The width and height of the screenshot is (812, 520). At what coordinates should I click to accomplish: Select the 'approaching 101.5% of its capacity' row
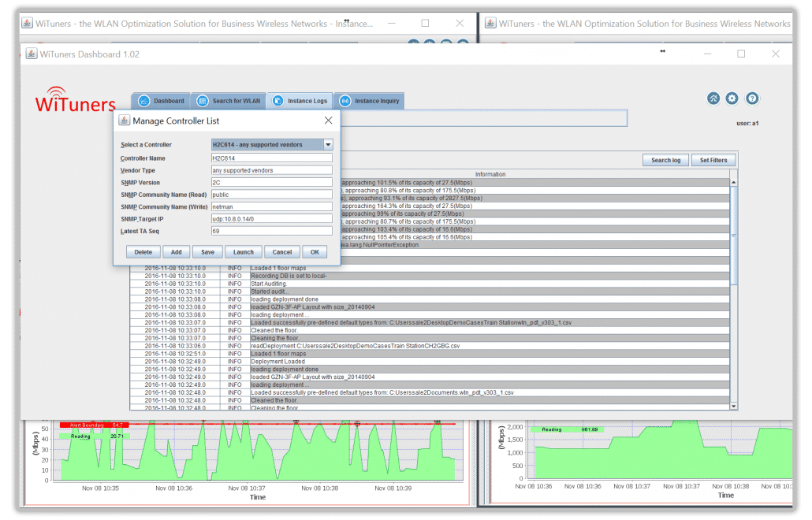tap(535, 183)
